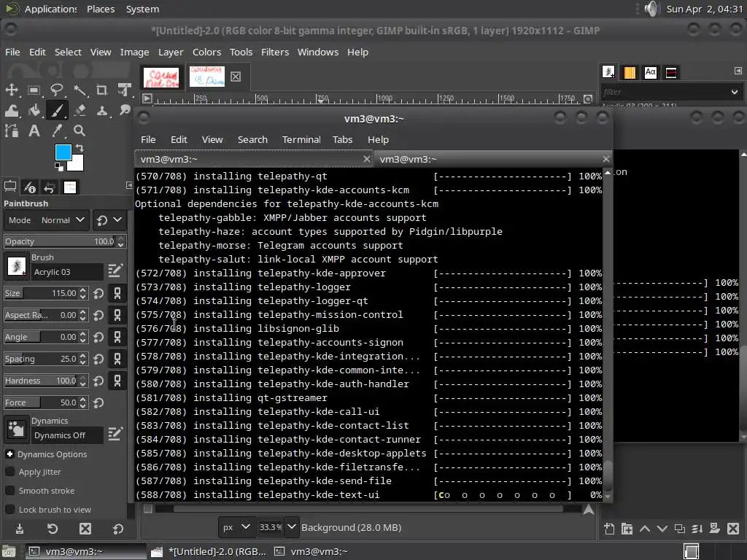The width and height of the screenshot is (747, 560).
Task: Toggle link Hardness to brush defaults
Action: coord(117,381)
